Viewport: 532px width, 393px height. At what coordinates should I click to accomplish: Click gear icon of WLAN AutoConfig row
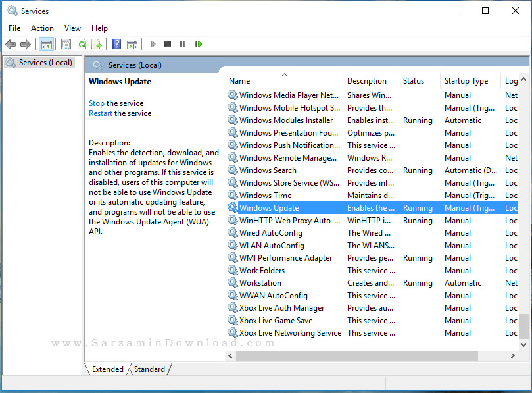(232, 245)
